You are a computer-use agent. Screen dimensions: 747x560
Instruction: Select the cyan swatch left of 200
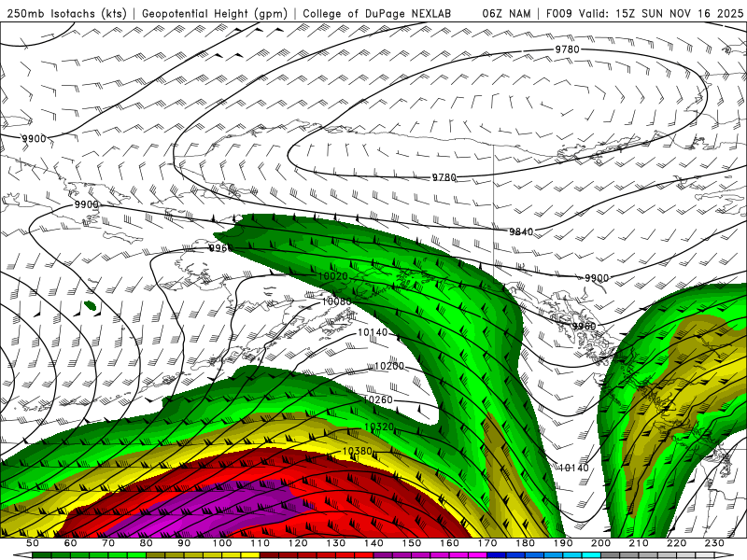coord(591,555)
